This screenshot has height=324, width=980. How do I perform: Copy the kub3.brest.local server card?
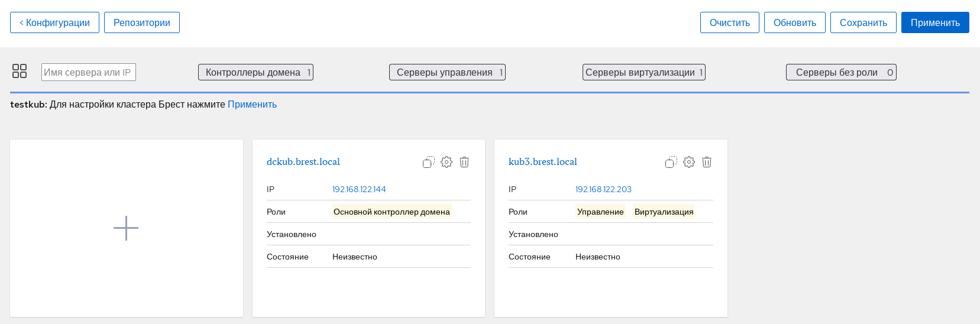(x=671, y=162)
